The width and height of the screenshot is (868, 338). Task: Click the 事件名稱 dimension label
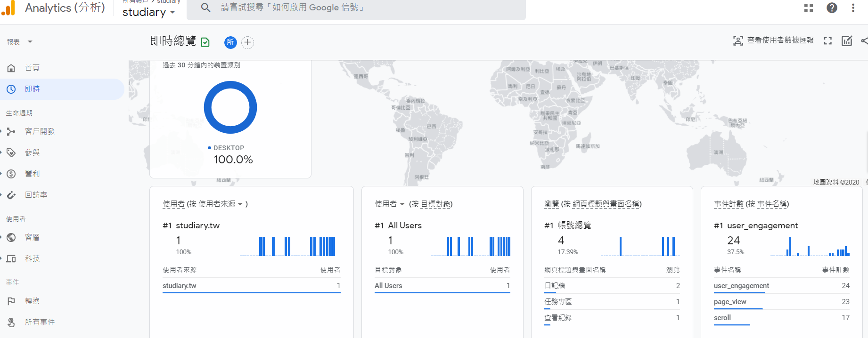[x=772, y=204]
